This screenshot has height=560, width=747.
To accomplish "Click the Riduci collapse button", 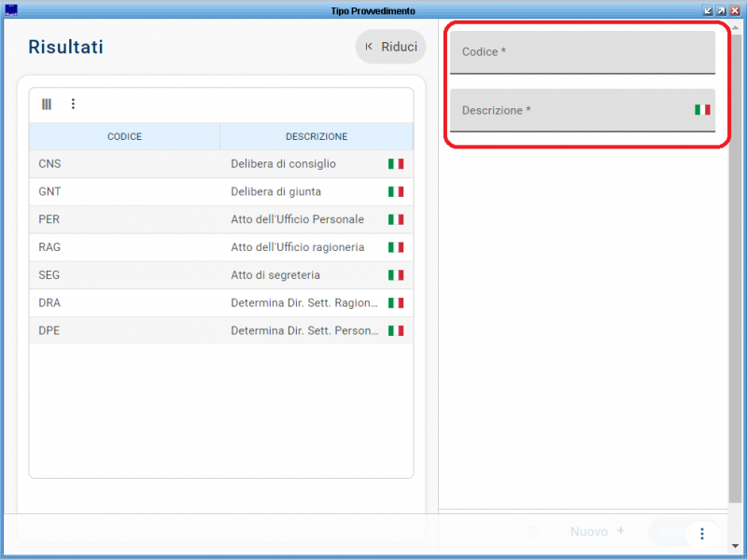I will click(x=390, y=47).
